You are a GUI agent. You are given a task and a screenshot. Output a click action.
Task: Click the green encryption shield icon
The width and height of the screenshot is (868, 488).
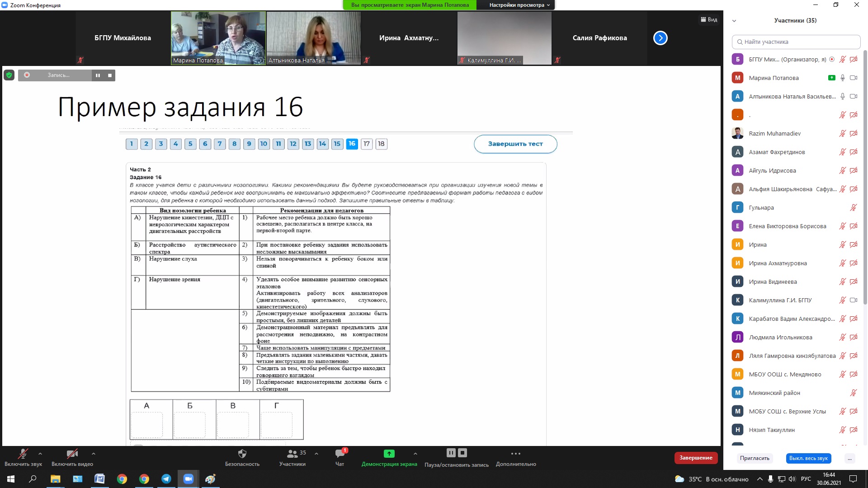click(9, 75)
